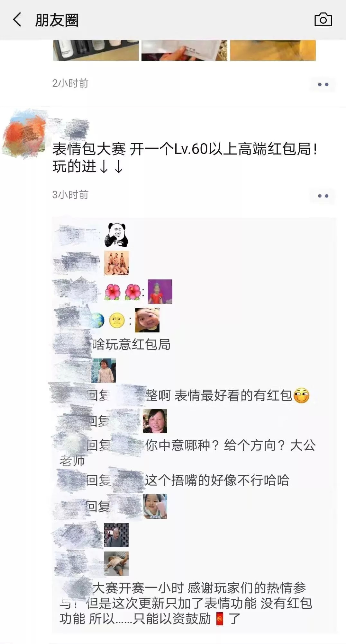Open the older woman face sticker reply

(x=155, y=421)
